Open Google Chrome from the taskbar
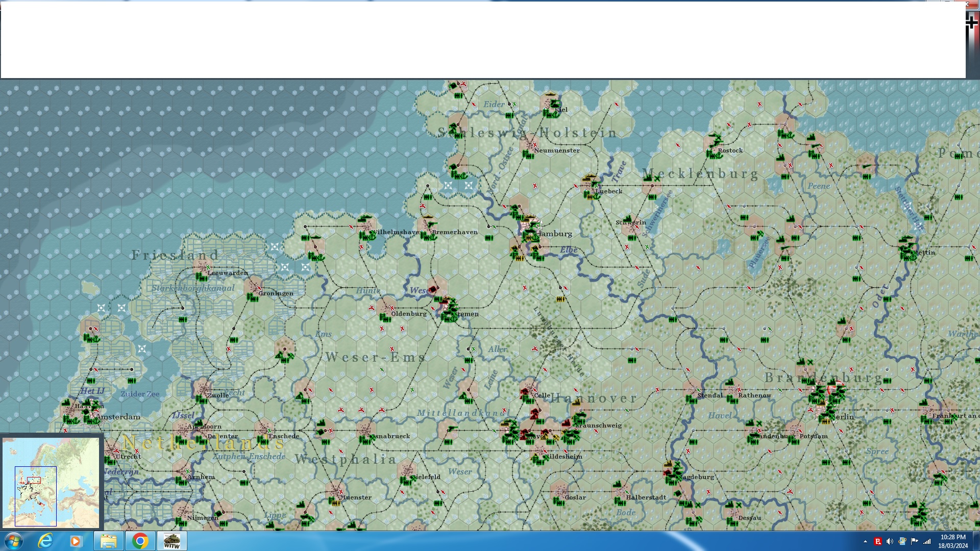Screen dimensions: 980x551 pyautogui.click(x=140, y=541)
